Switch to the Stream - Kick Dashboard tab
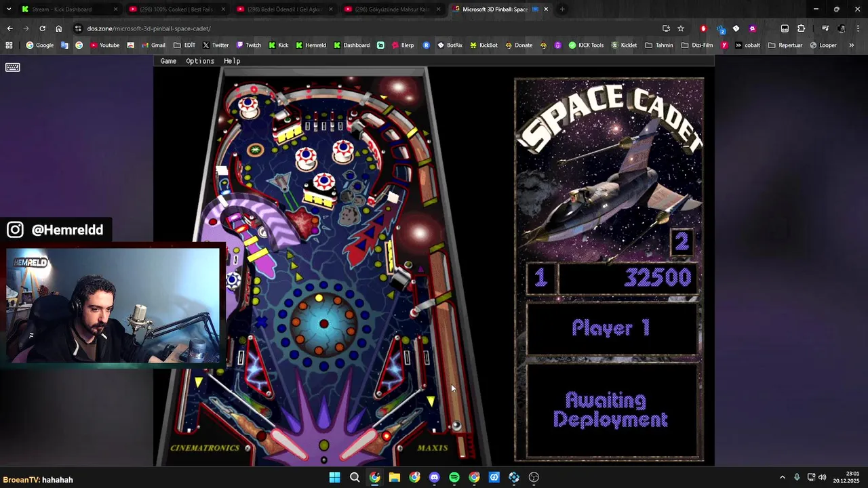Viewport: 868px width, 488px height. coord(69,9)
